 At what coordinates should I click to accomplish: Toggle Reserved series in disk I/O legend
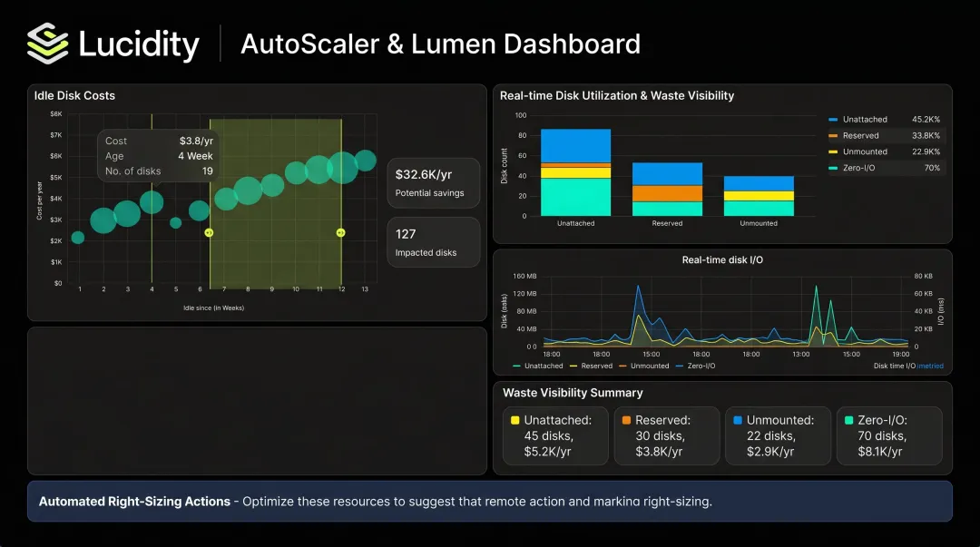(x=592, y=366)
